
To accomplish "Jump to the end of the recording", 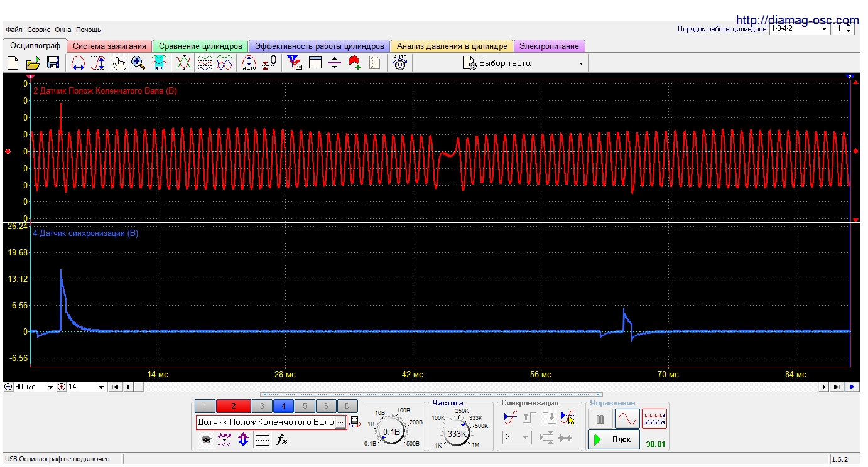I will point(837,387).
